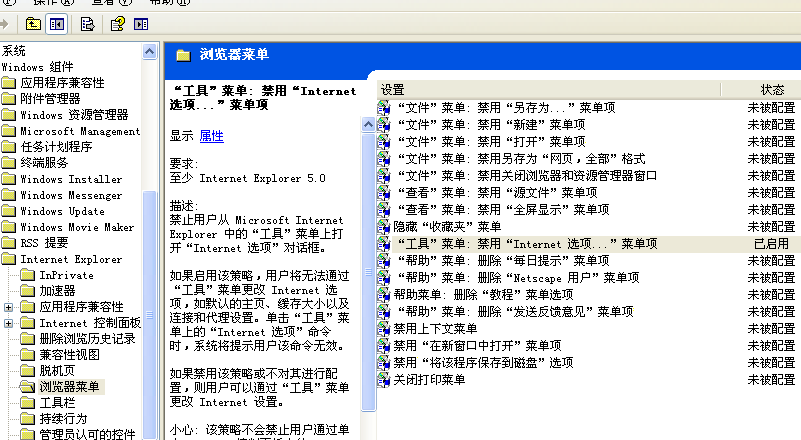Click the folder icon next to InPrivate
This screenshot has height=440, width=801.
28,275
